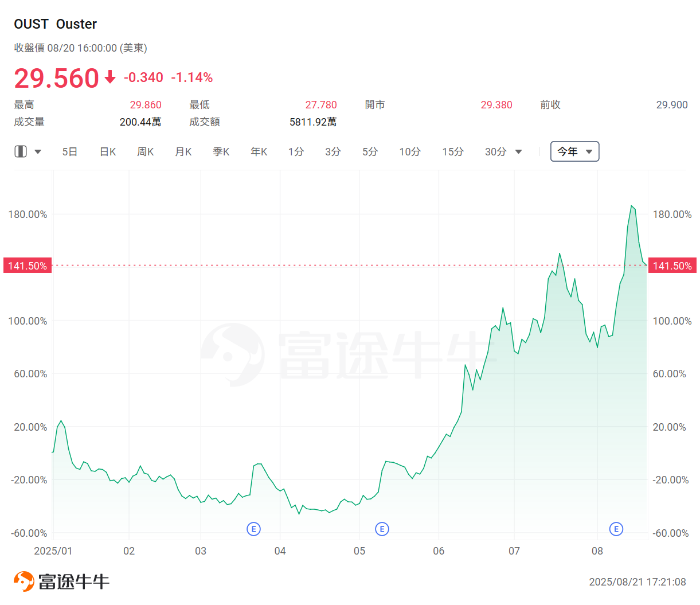Screen dimensions: 700x605
Task: Click the red down arrow beside 29.560
Action: 110,77
